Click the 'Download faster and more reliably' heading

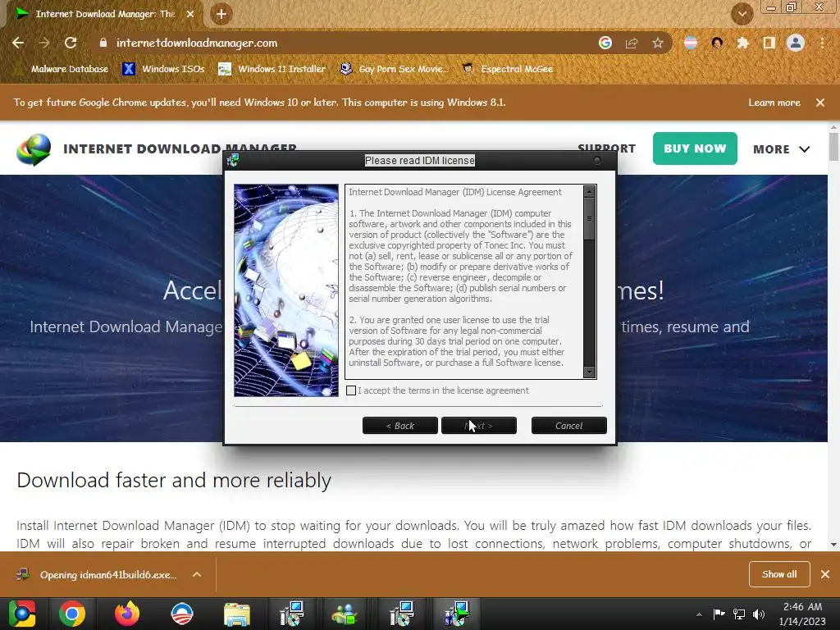click(x=174, y=480)
